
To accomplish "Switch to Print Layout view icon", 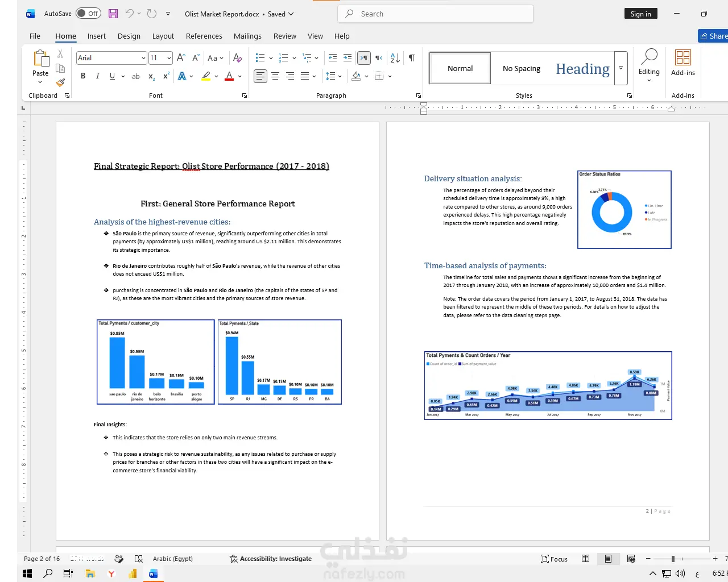I will [x=608, y=559].
